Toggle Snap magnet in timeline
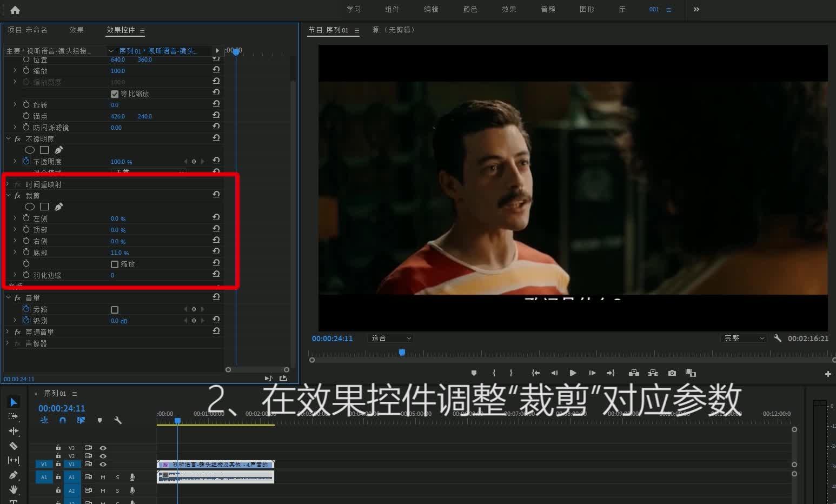 pyautogui.click(x=63, y=420)
